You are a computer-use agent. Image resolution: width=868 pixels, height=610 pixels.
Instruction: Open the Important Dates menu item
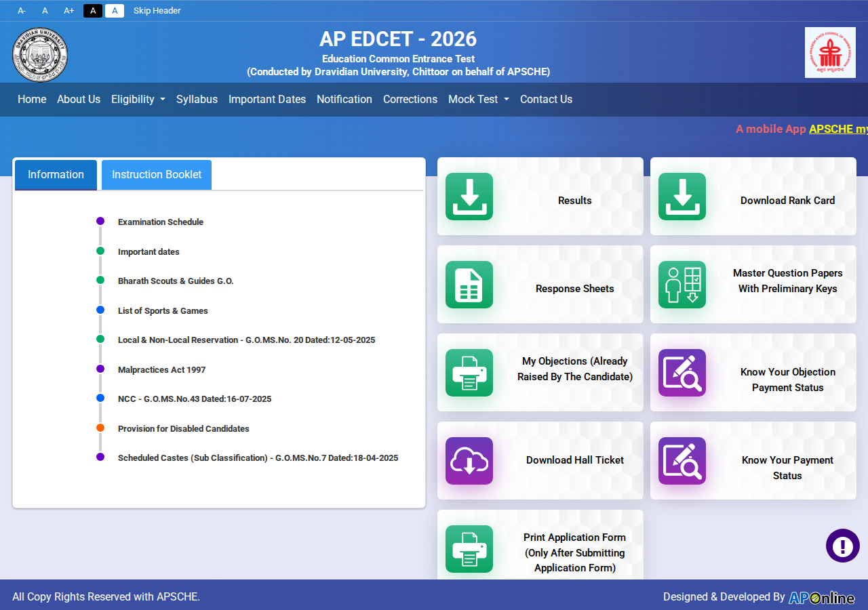(267, 99)
